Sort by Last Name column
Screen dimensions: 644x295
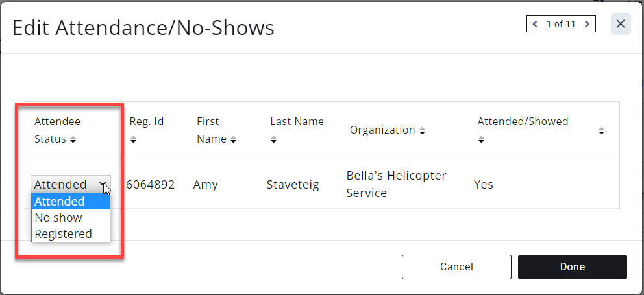[x=274, y=139]
